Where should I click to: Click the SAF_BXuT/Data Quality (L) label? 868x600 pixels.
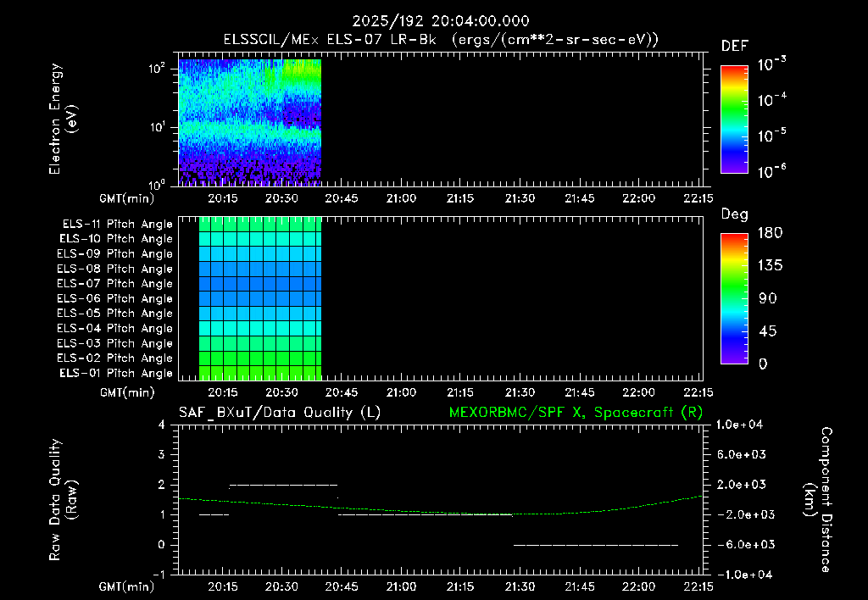(x=280, y=413)
